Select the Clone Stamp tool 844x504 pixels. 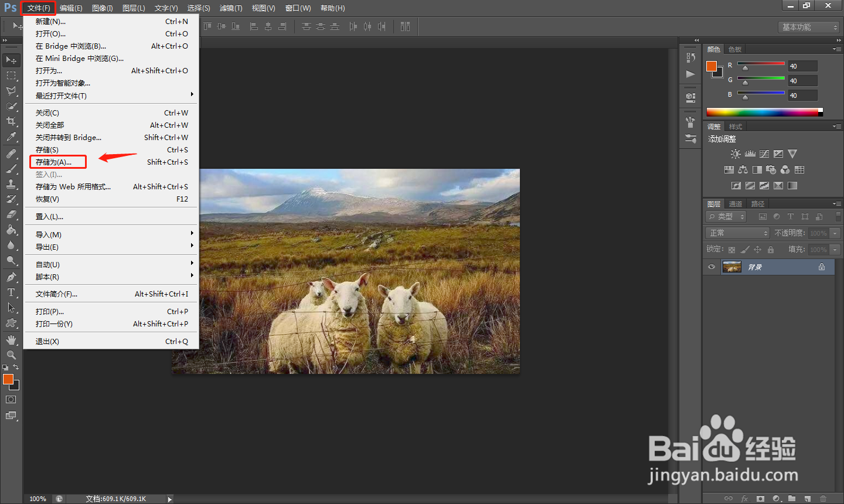point(11,184)
